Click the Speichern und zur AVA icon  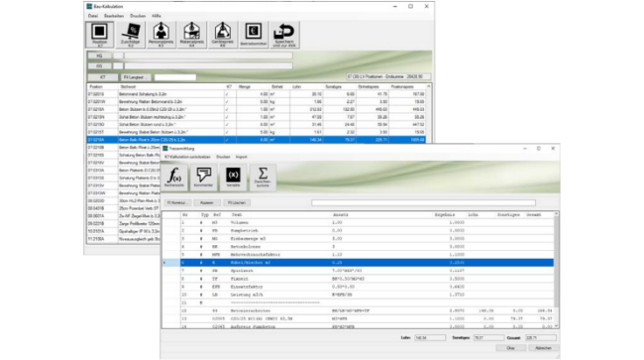click(284, 35)
